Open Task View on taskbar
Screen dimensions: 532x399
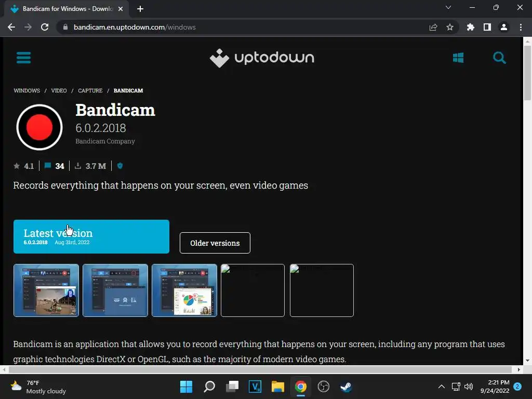tap(232, 387)
